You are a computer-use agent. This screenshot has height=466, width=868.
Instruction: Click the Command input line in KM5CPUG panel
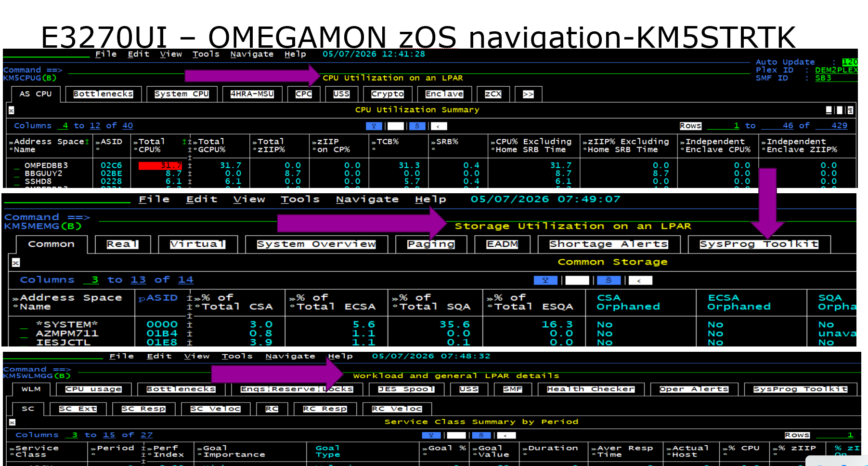coord(408,71)
